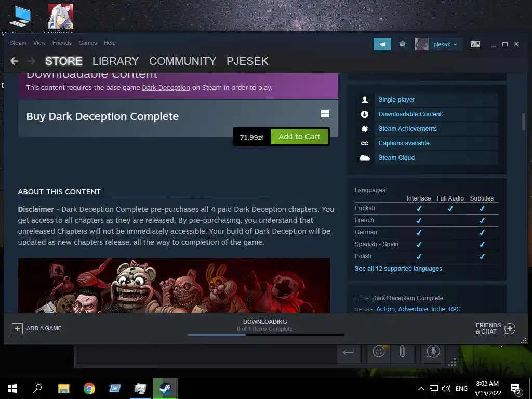Click the Windows platform icon on purchase box
The image size is (532, 399).
(325, 114)
